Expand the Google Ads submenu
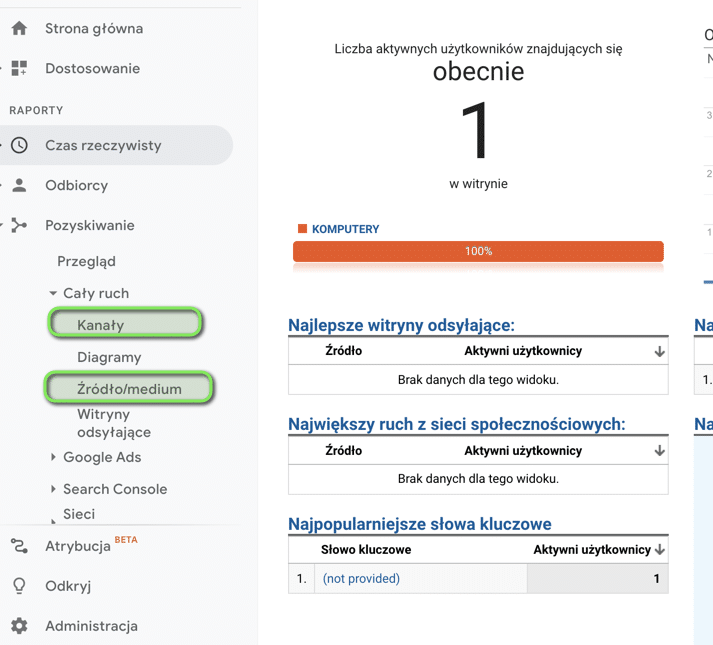713x645 pixels. point(53,458)
